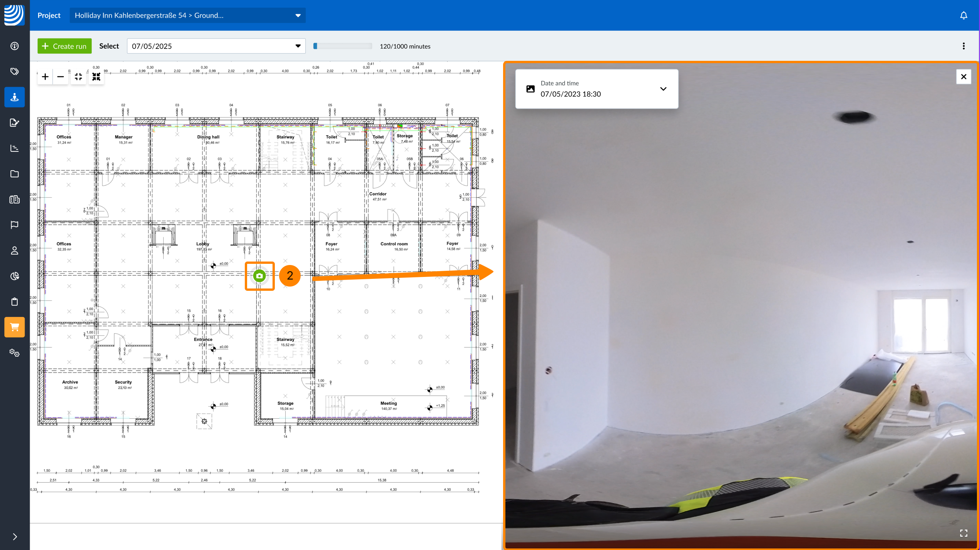Expand the Date and time selector
This screenshot has height=550, width=980.
pyautogui.click(x=663, y=89)
